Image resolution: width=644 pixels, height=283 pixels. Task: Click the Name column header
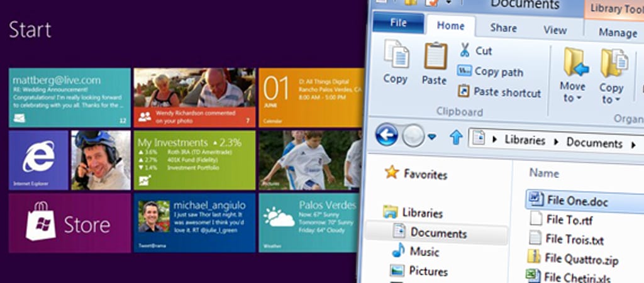[x=544, y=172]
